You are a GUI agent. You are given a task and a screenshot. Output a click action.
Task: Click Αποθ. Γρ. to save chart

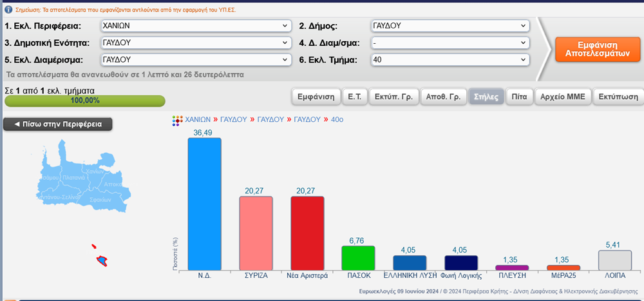coord(442,97)
